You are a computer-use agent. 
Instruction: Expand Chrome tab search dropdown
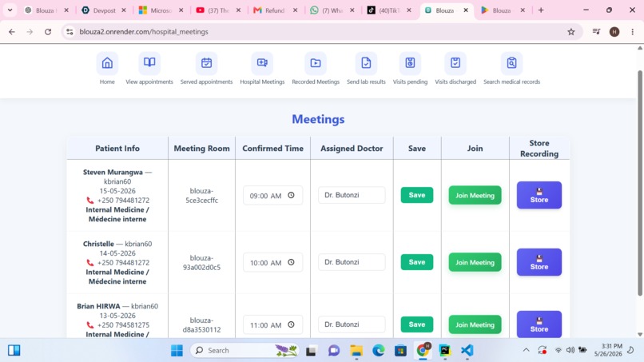pyautogui.click(x=10, y=10)
